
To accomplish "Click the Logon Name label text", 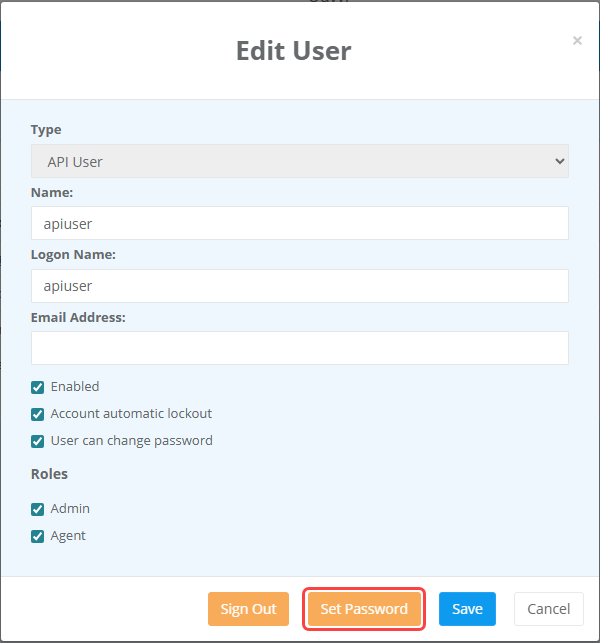I will click(x=73, y=254).
